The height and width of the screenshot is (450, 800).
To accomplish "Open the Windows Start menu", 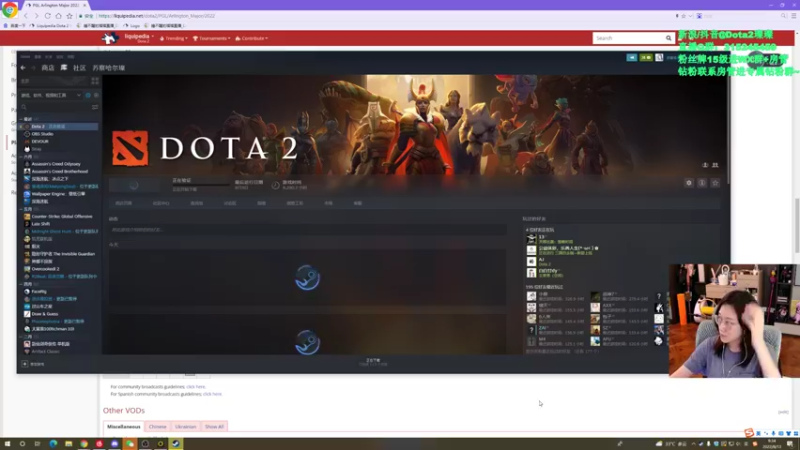I will (x=7, y=444).
